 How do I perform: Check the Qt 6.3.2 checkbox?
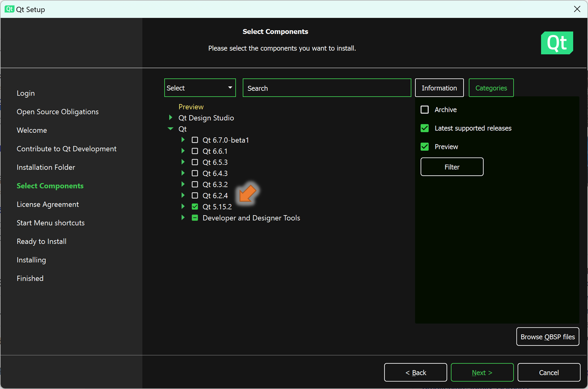click(195, 184)
